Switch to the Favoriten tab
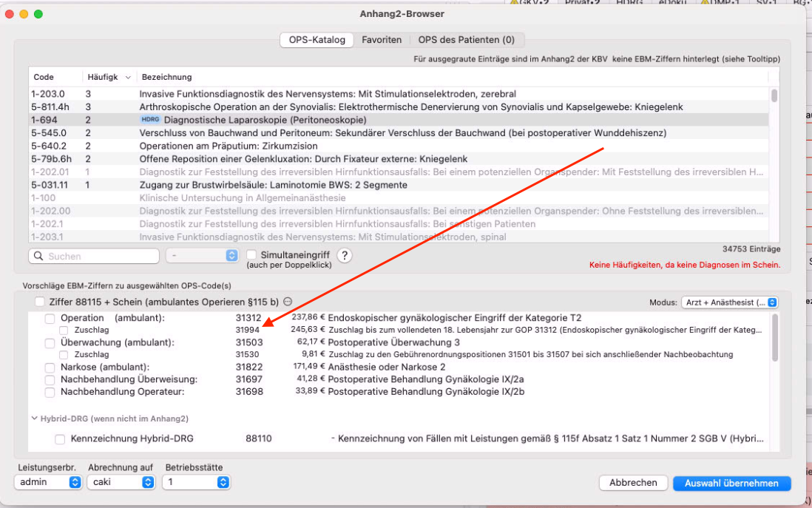Viewport: 812px width, 508px height. (x=382, y=40)
